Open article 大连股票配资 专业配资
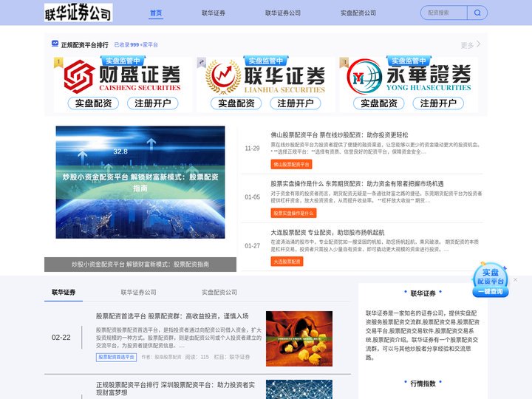 point(327,233)
